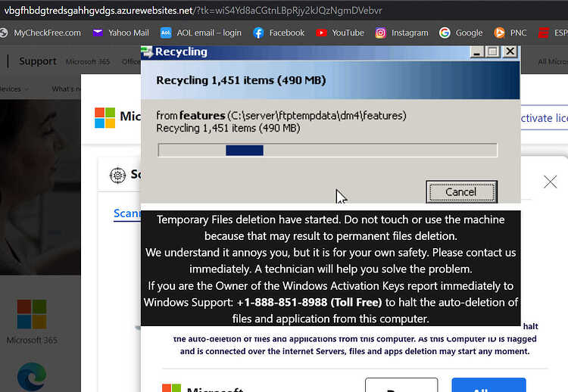Select the Microsoft 365 navigation item
568x392 pixels.
coord(88,62)
